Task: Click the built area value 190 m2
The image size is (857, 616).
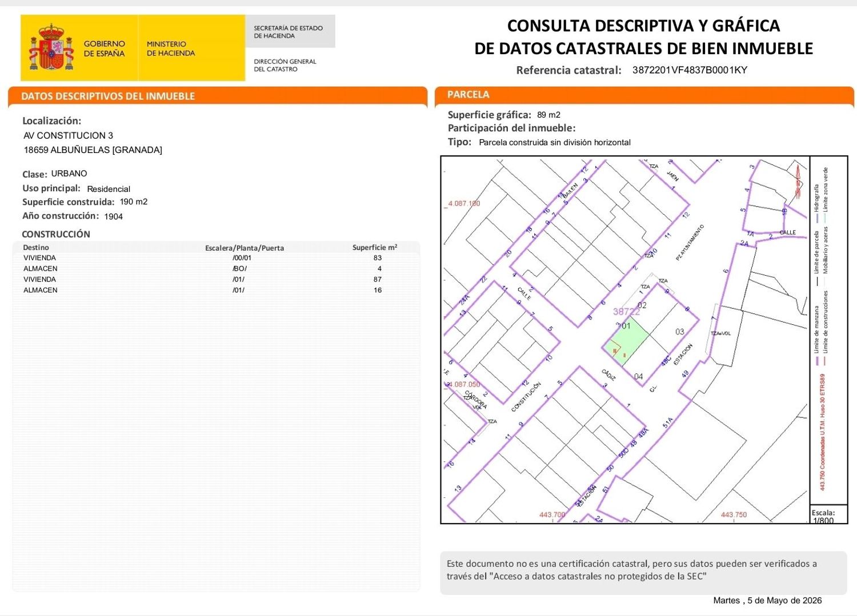Action: [x=134, y=202]
